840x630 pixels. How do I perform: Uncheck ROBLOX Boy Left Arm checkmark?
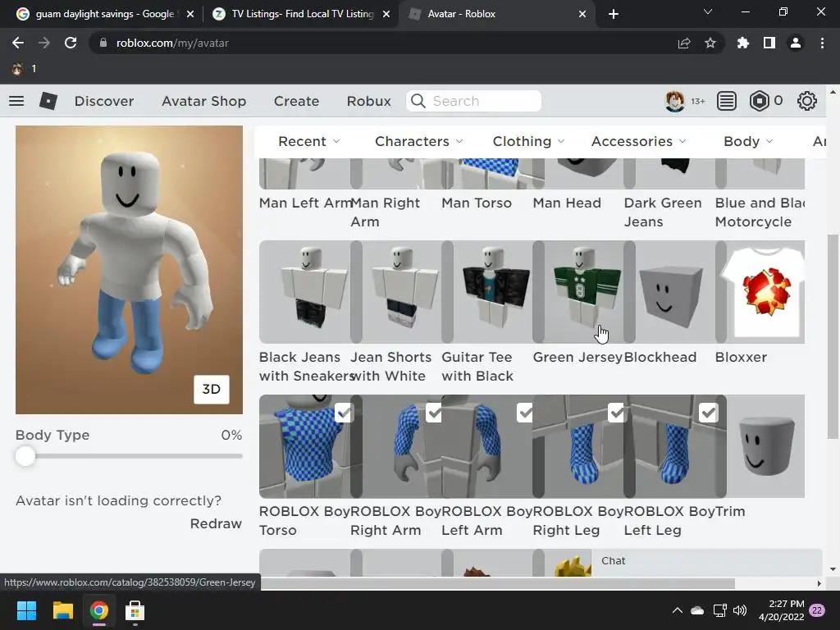pos(526,413)
